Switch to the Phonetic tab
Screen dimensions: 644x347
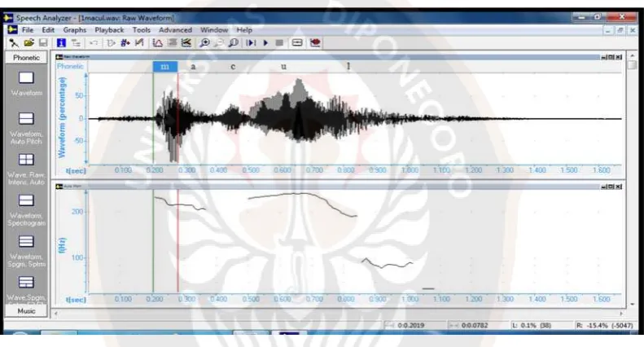point(26,58)
